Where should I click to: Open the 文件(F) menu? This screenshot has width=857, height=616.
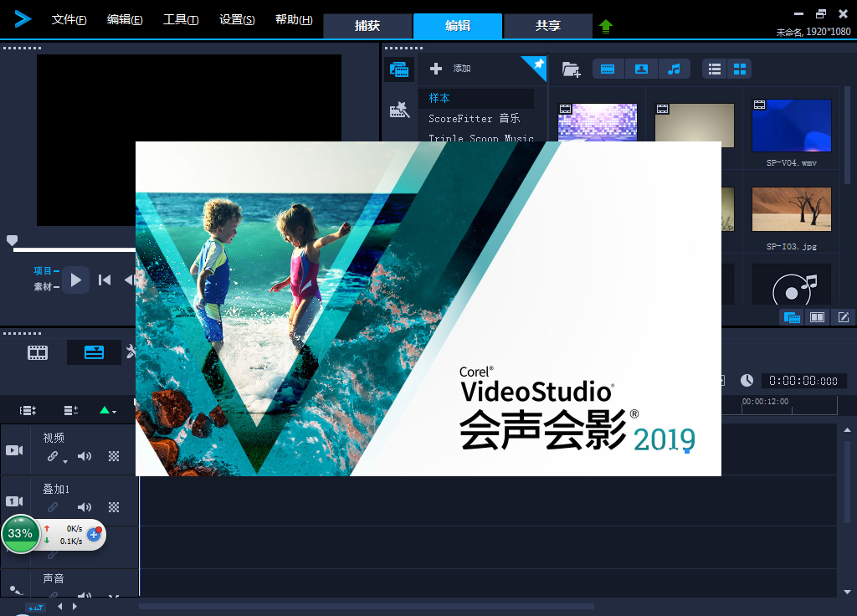point(69,20)
